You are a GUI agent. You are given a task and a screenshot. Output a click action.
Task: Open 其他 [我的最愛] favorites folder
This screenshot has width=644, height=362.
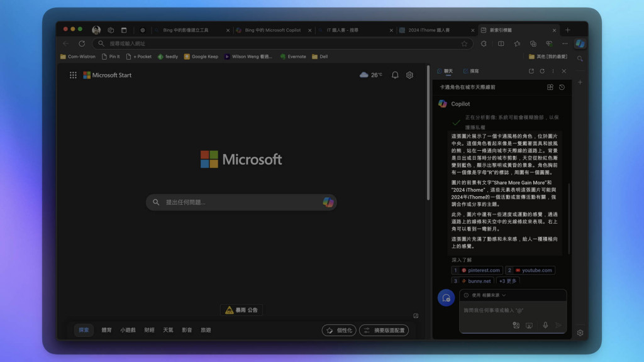[x=548, y=57]
